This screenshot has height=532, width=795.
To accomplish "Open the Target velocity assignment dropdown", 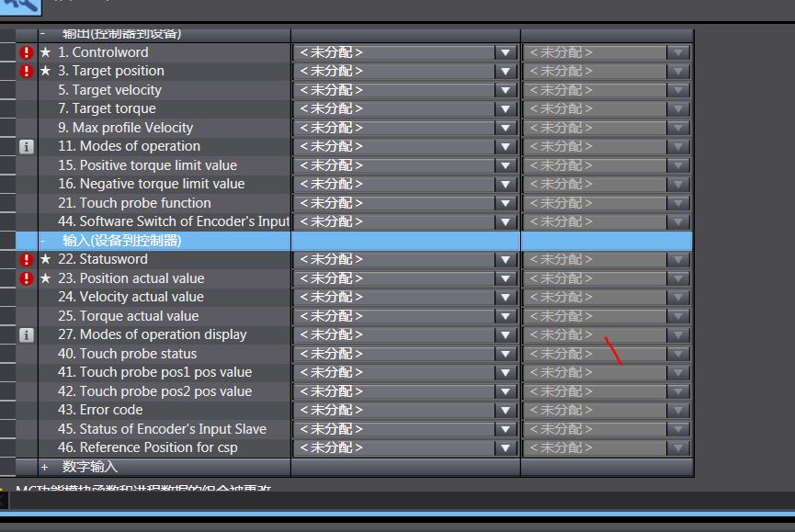I will [x=505, y=90].
